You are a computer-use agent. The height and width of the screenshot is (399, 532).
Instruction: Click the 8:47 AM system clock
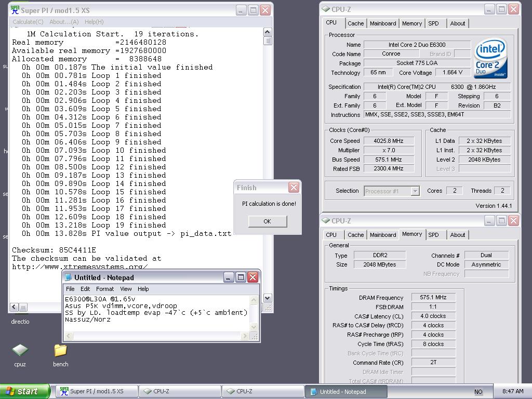tap(513, 391)
